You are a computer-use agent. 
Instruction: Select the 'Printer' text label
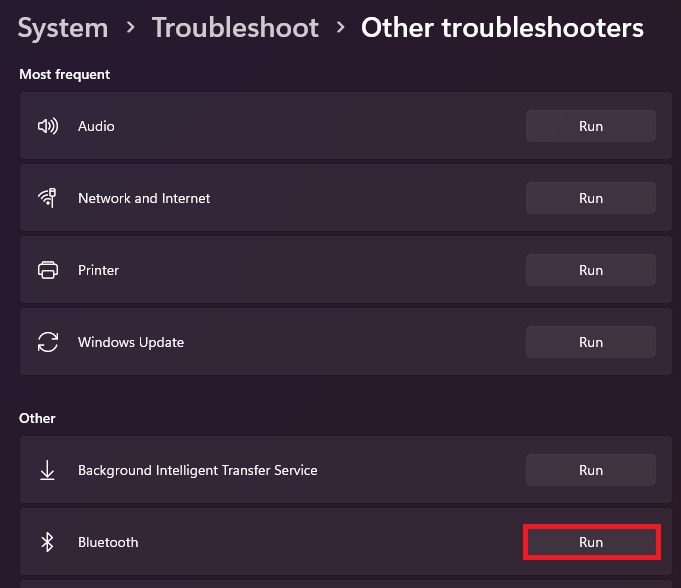[99, 270]
